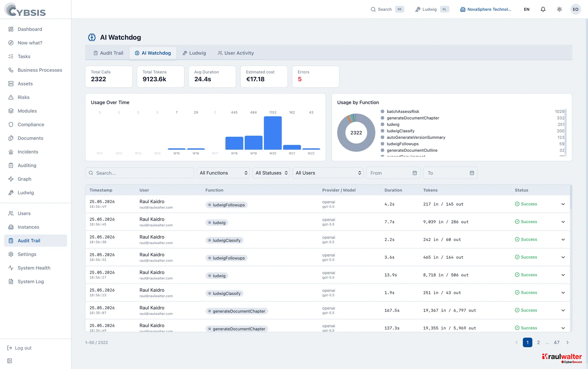Go to Assets in sidebar
Viewport: 588px width, 369px height.
click(36, 84)
